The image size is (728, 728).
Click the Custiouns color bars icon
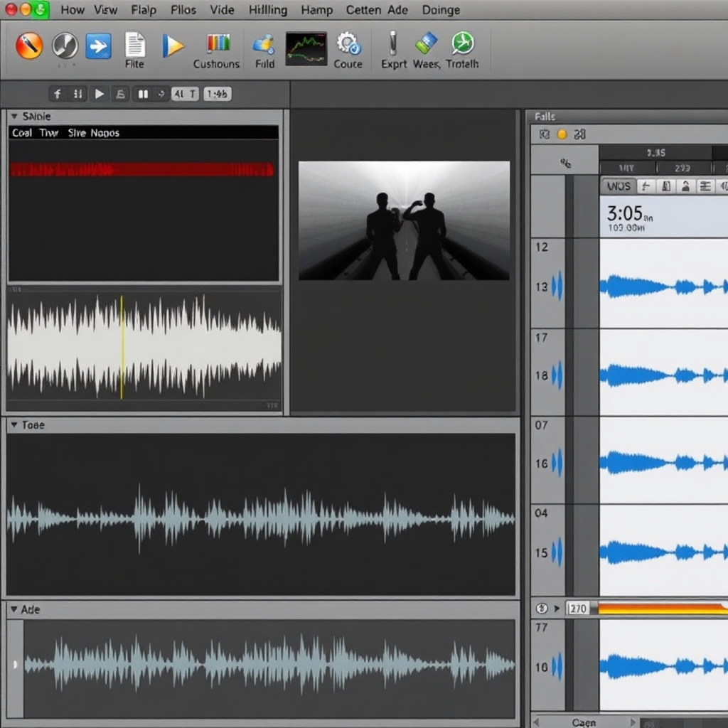click(218, 45)
